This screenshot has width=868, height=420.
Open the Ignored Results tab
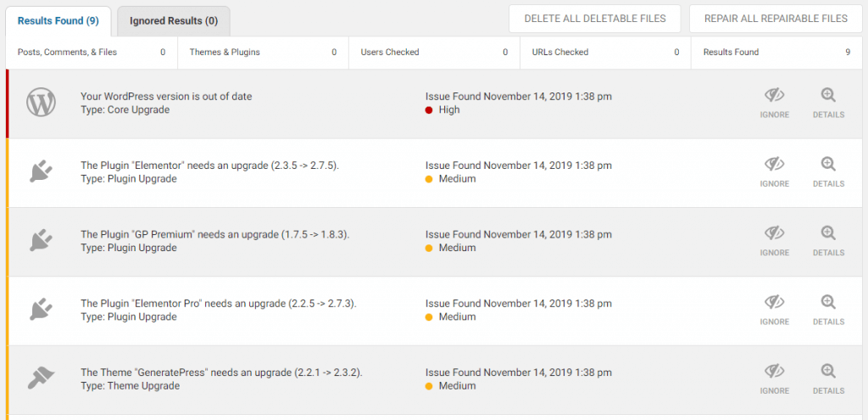click(174, 21)
